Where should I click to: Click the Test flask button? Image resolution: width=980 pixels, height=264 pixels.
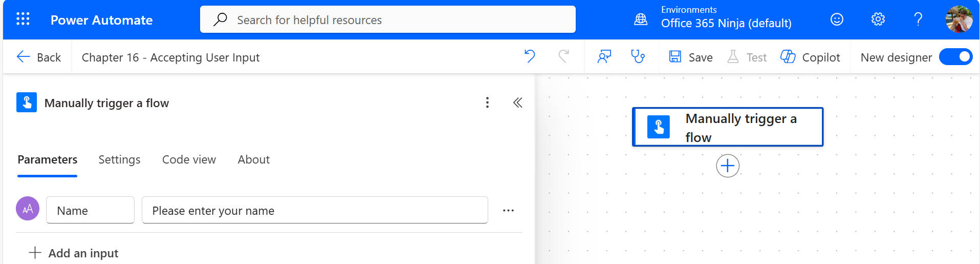(x=747, y=57)
